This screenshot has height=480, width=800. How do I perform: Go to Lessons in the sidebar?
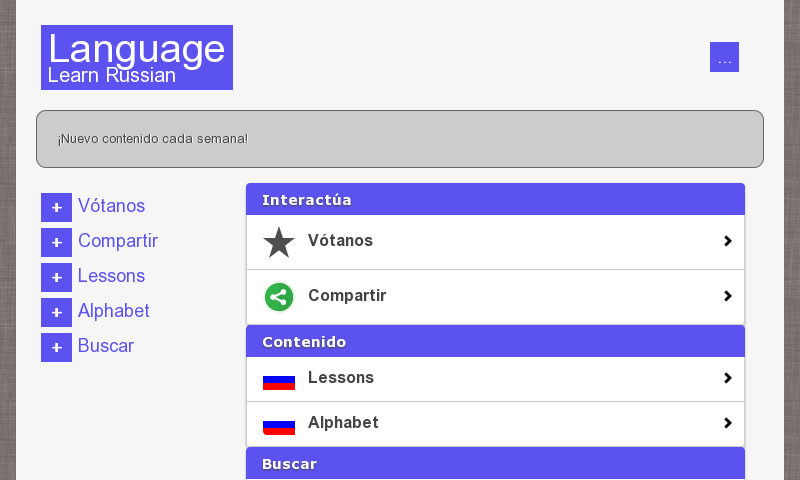[x=111, y=276]
